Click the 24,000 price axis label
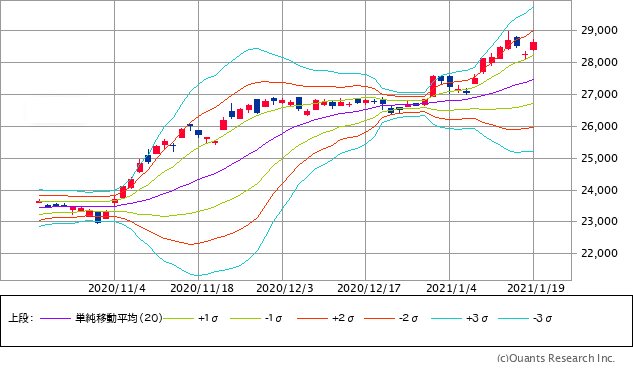 599,190
